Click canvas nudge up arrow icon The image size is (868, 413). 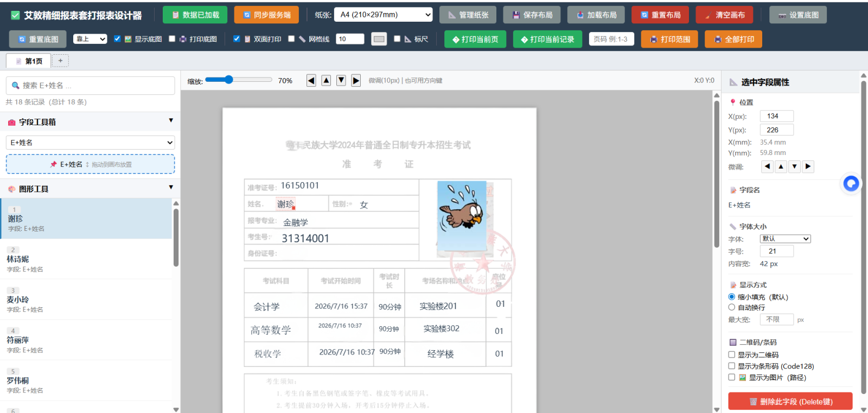[x=326, y=80]
